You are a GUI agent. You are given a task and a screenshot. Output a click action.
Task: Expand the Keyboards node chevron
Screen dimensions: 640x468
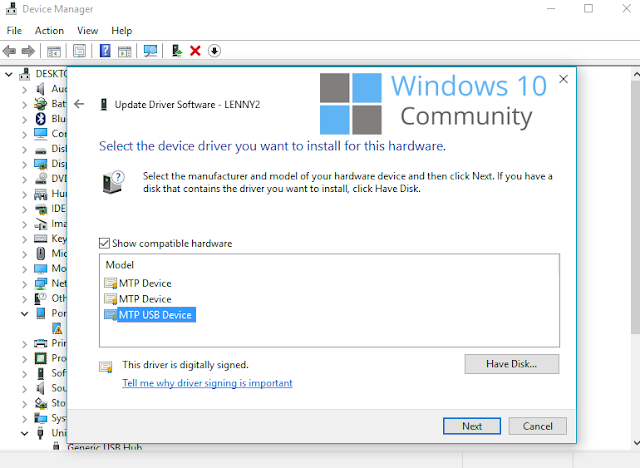(x=24, y=239)
